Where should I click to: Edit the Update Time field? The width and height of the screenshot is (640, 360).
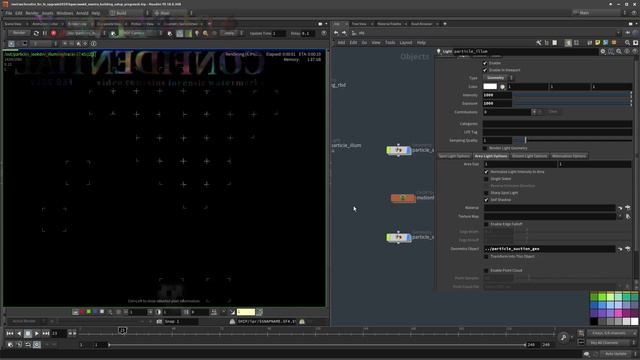tap(278, 33)
